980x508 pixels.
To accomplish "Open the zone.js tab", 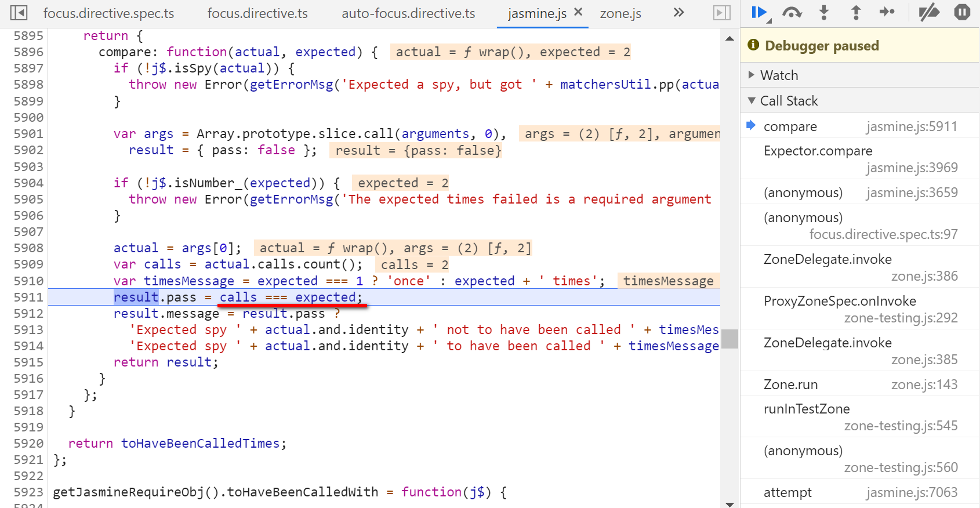I will (620, 13).
